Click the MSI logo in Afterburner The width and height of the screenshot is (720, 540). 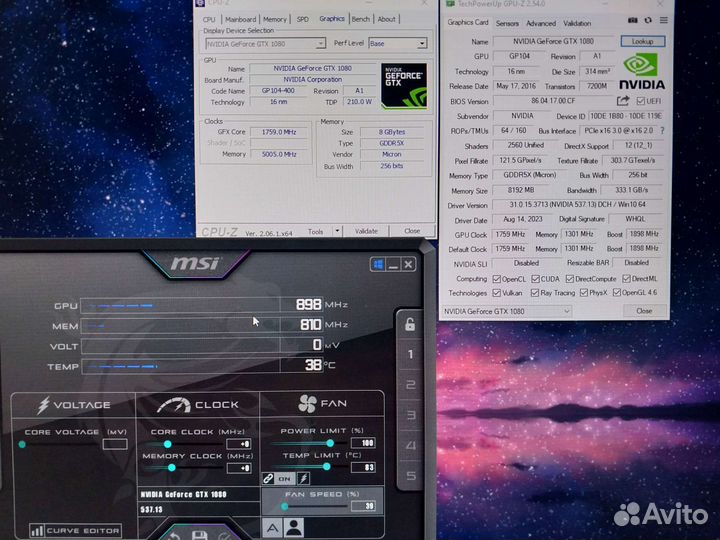195,264
